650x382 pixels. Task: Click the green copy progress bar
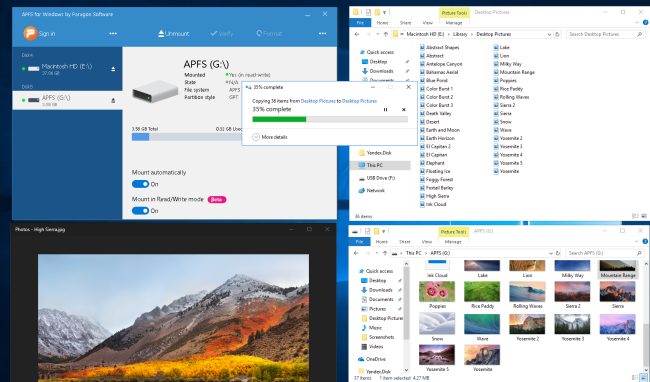(330, 119)
